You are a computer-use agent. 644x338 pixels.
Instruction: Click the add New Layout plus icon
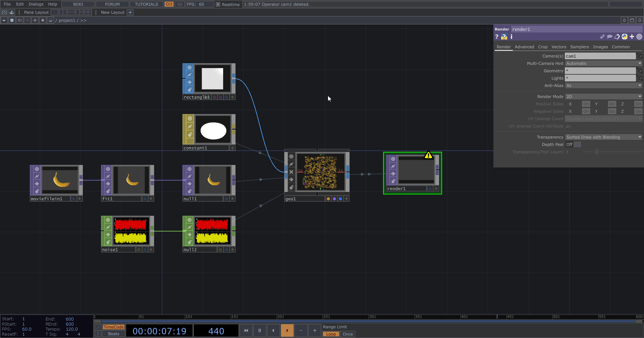pos(130,12)
